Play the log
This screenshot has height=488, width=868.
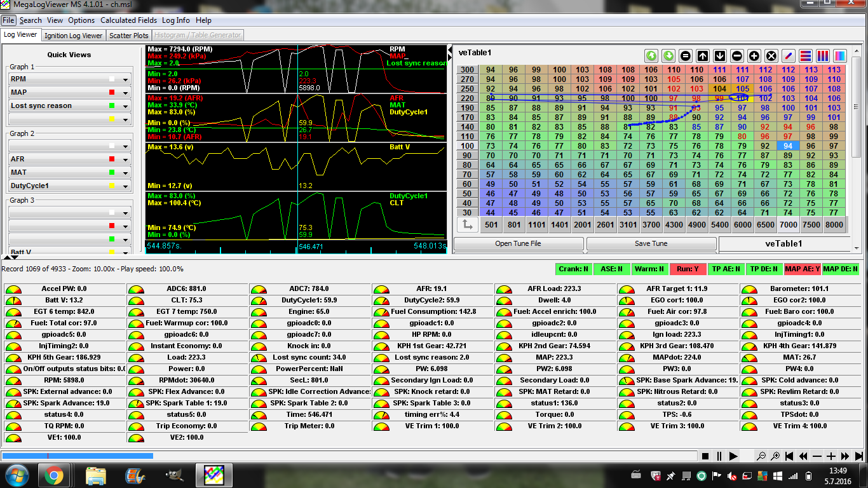pyautogui.click(x=733, y=456)
